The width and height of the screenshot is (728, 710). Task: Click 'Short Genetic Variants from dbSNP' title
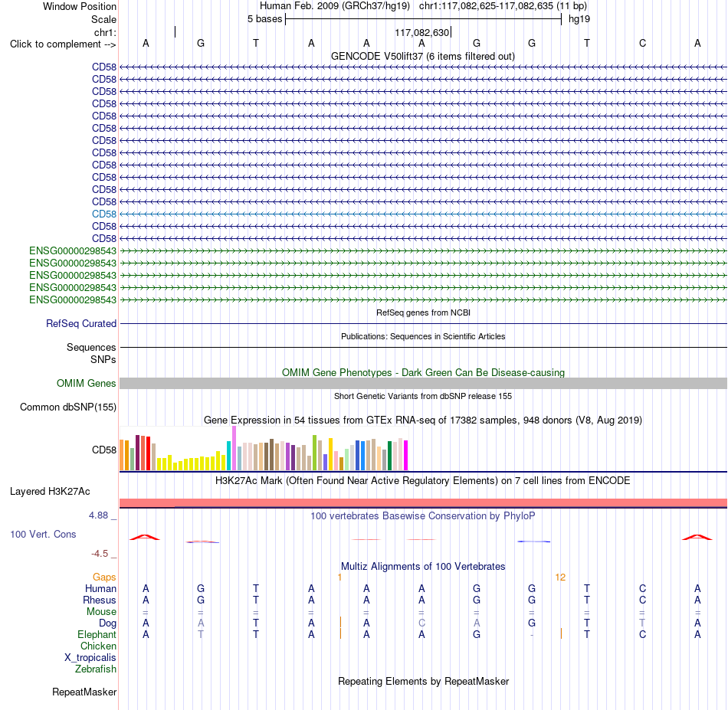click(x=423, y=396)
